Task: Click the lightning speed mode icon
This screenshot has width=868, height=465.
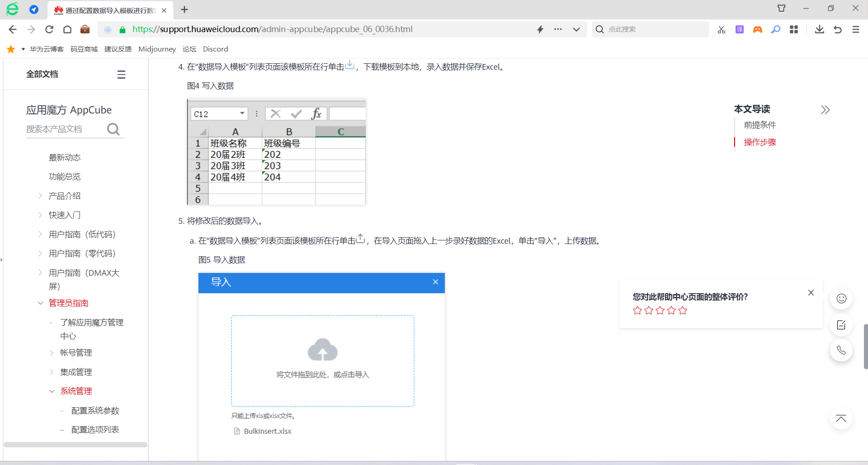Action: 540,29
